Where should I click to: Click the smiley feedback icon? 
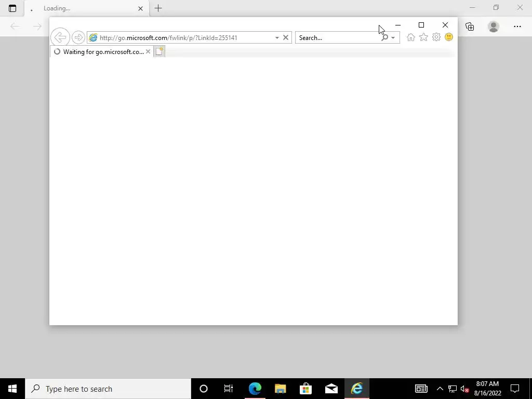449,37
